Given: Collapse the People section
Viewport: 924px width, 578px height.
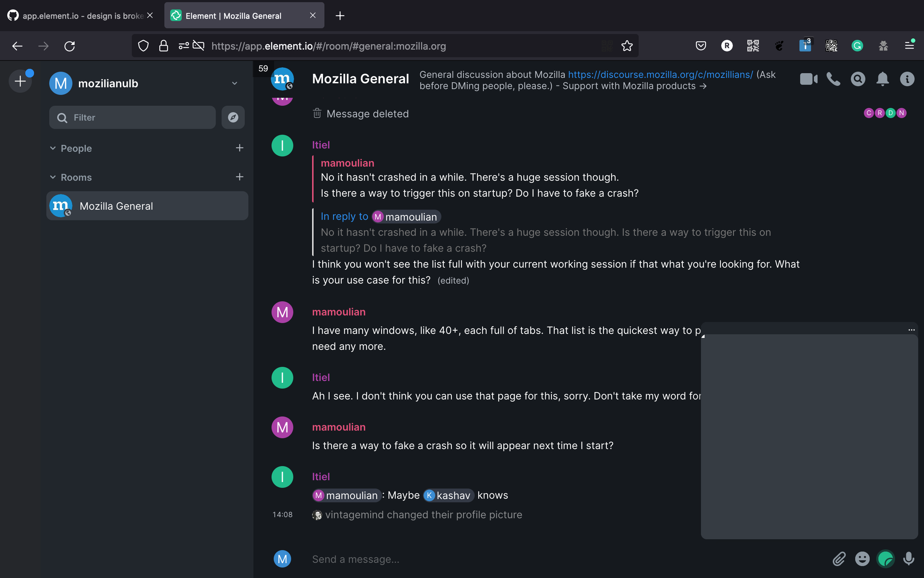Looking at the screenshot, I should pyautogui.click(x=53, y=148).
